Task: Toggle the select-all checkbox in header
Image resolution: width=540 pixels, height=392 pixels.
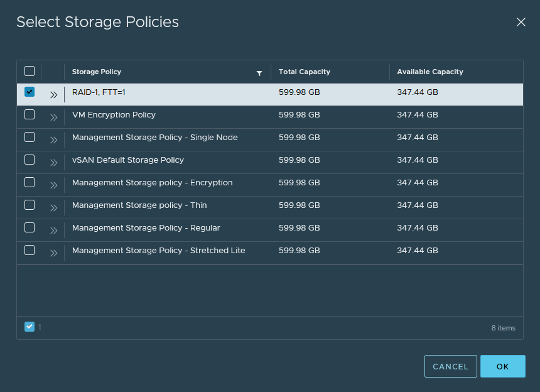Action: [30, 71]
